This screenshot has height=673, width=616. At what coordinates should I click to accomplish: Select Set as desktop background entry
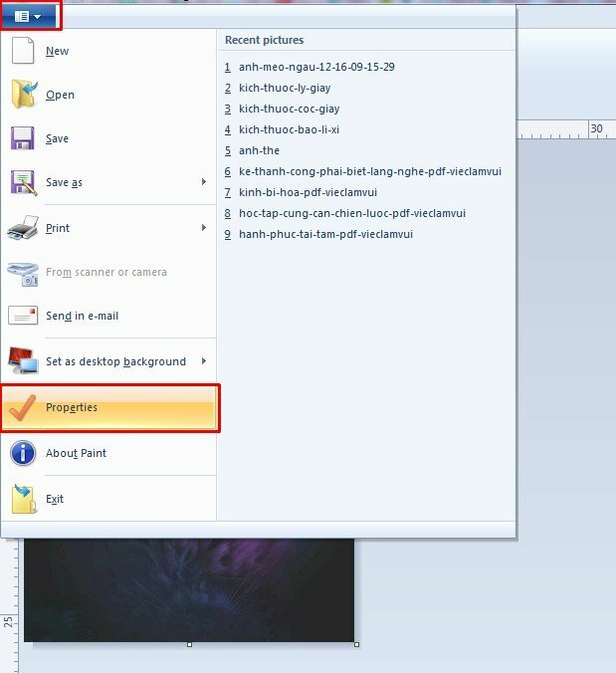click(x=115, y=361)
